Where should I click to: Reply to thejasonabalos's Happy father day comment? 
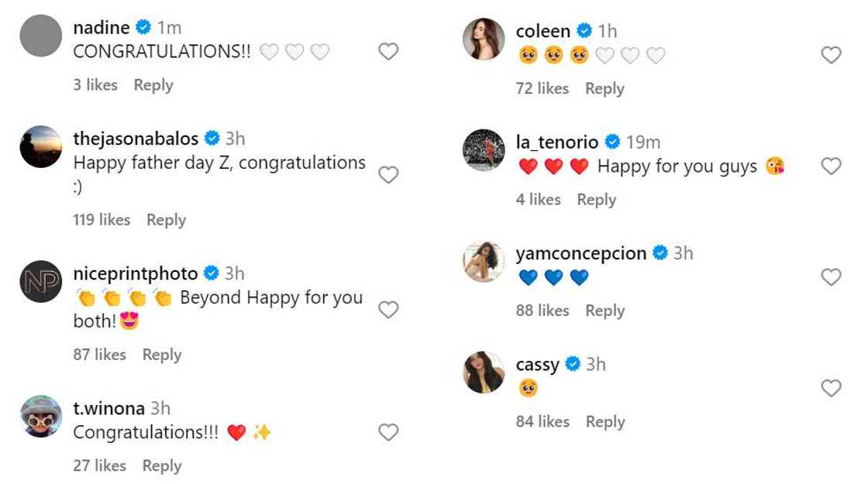click(166, 220)
